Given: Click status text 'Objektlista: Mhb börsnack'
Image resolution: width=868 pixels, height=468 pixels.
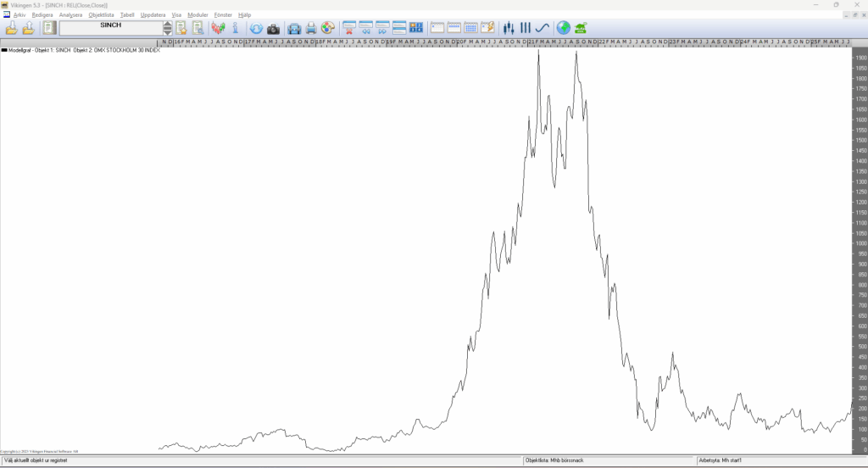Looking at the screenshot, I should [x=554, y=460].
